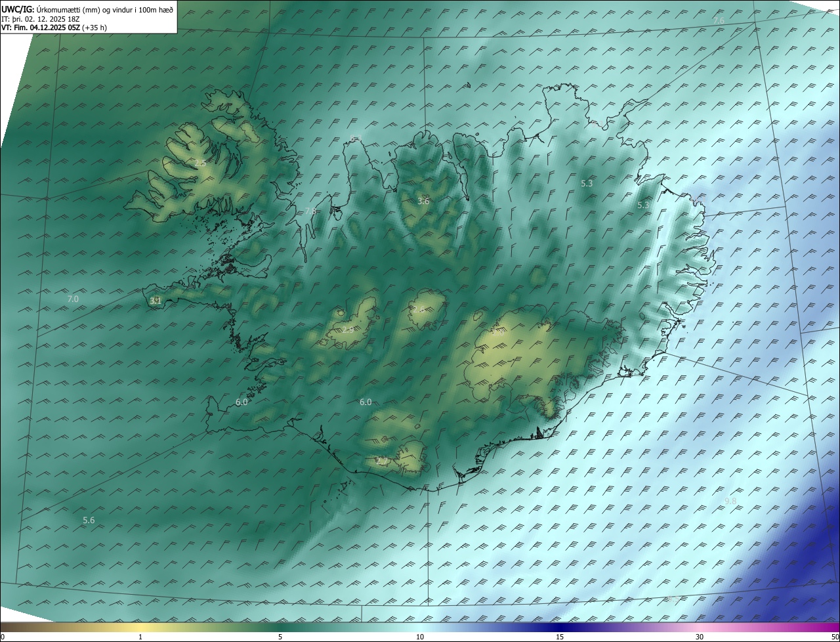Click the 2.7 value near the south coast

[382, 461]
